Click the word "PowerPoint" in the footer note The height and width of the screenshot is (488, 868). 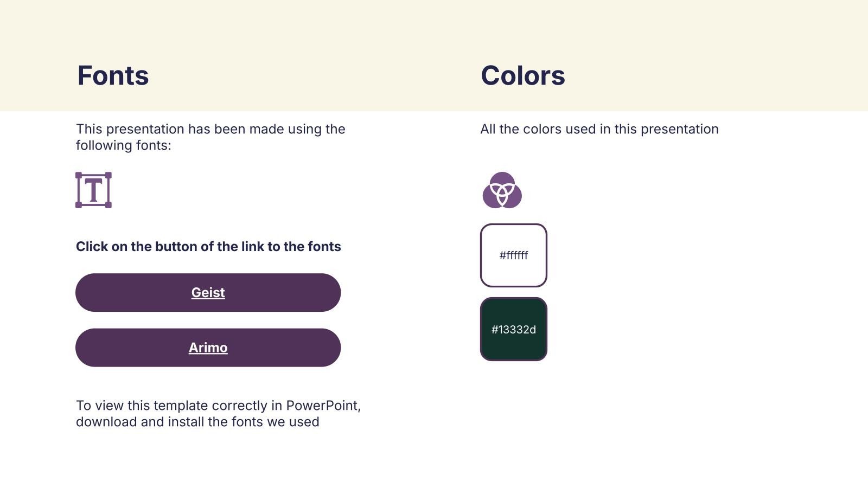(x=322, y=406)
